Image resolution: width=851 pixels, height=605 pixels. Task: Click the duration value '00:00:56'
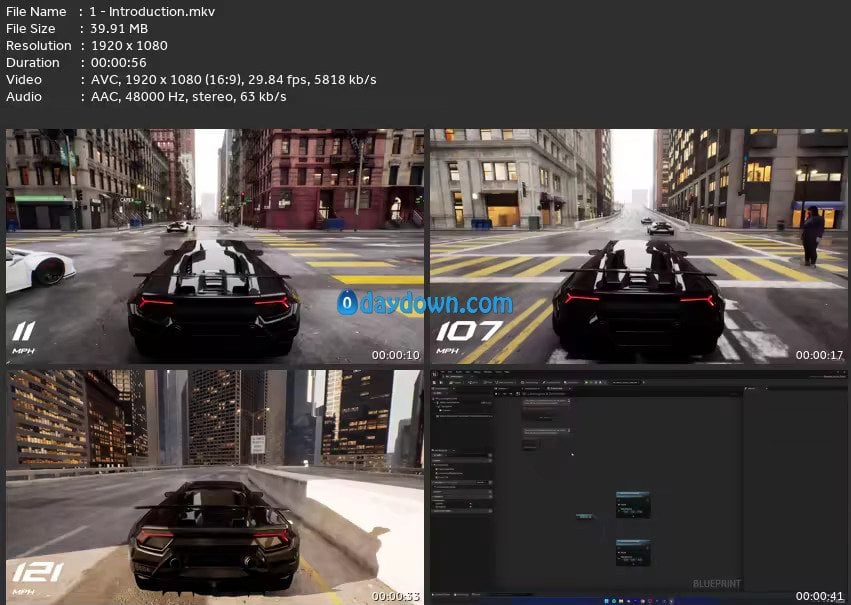[118, 62]
